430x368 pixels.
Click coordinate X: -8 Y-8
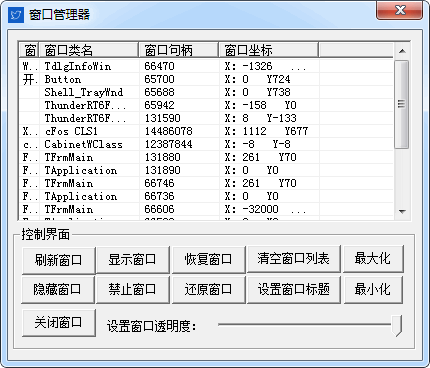tap(258, 144)
